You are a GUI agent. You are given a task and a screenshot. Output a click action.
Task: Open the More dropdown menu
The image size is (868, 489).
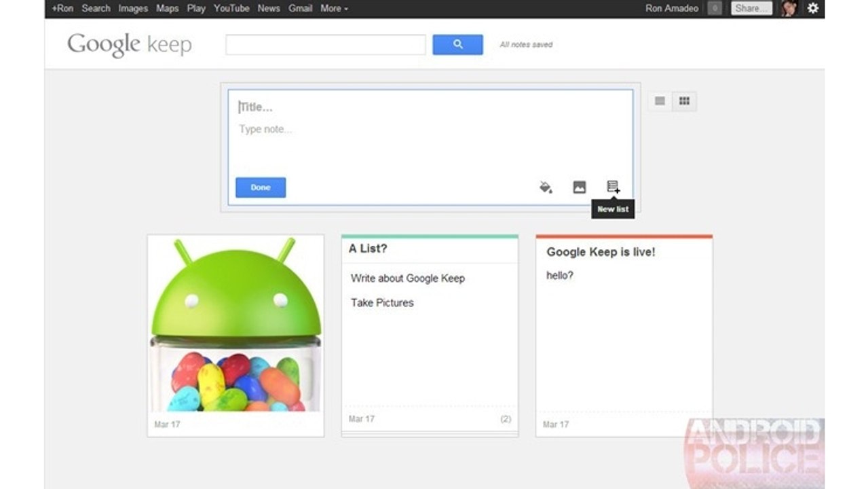click(334, 8)
